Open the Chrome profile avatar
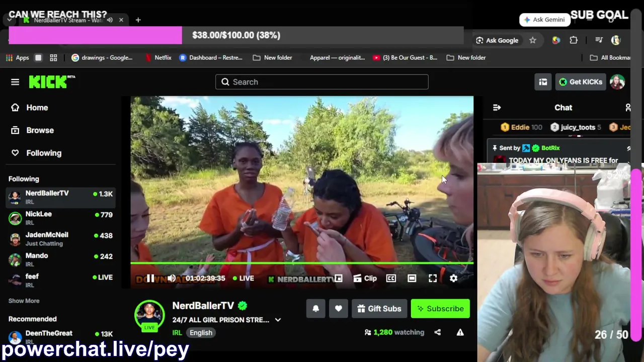This screenshot has width=644, height=362. pos(616,40)
